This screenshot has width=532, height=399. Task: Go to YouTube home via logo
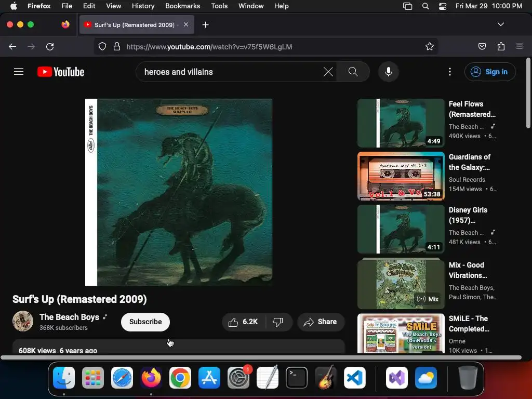61,72
